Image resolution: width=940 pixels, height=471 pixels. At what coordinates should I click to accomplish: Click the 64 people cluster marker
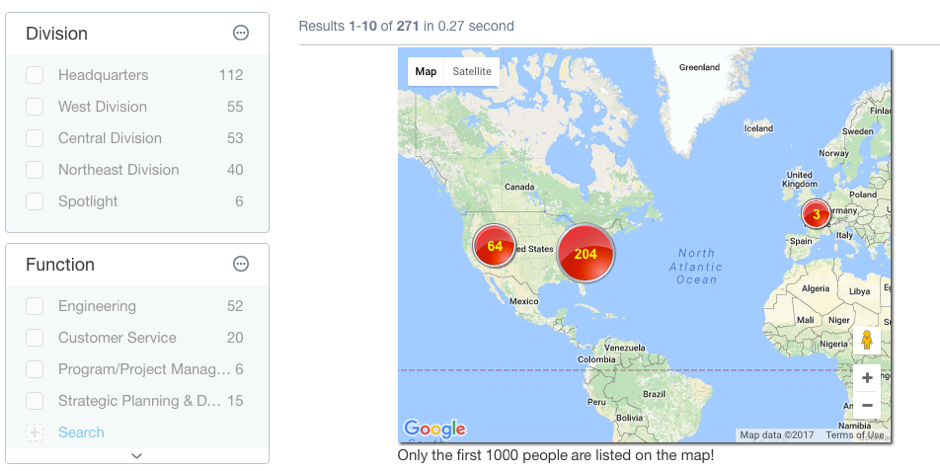[x=495, y=246]
